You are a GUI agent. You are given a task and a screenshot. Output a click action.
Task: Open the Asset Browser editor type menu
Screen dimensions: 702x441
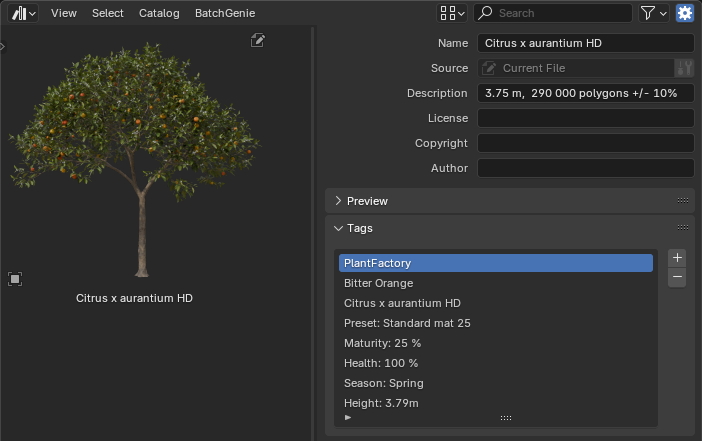click(x=23, y=13)
